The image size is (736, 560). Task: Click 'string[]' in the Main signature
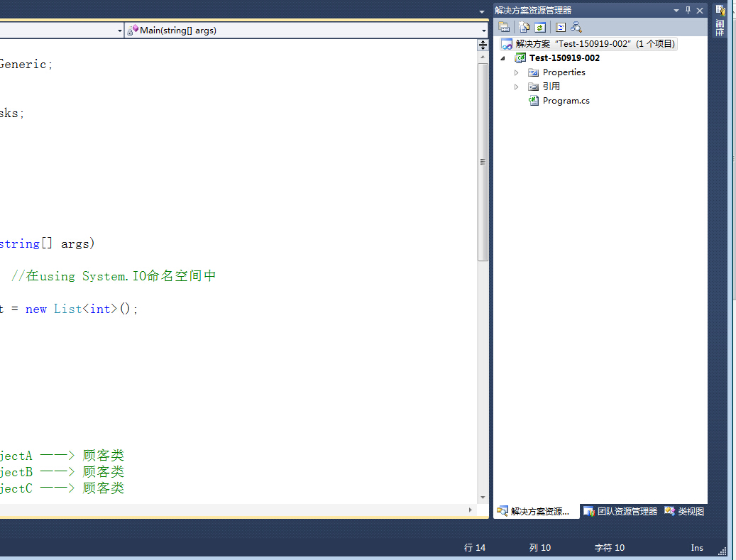click(26, 243)
